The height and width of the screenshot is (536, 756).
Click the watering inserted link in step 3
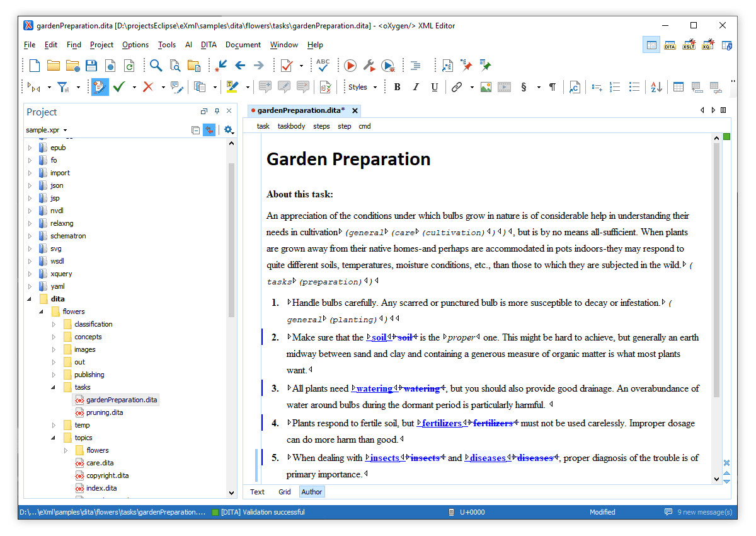click(x=374, y=388)
